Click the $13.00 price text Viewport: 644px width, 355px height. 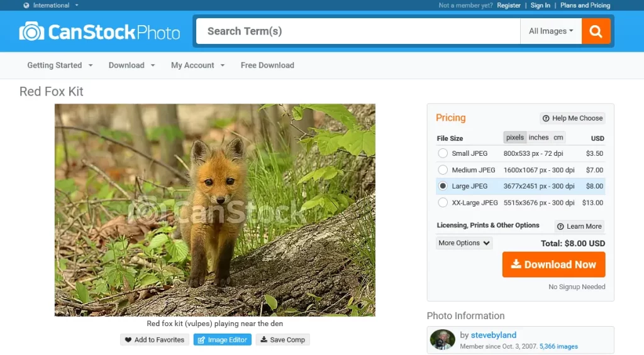(x=592, y=202)
